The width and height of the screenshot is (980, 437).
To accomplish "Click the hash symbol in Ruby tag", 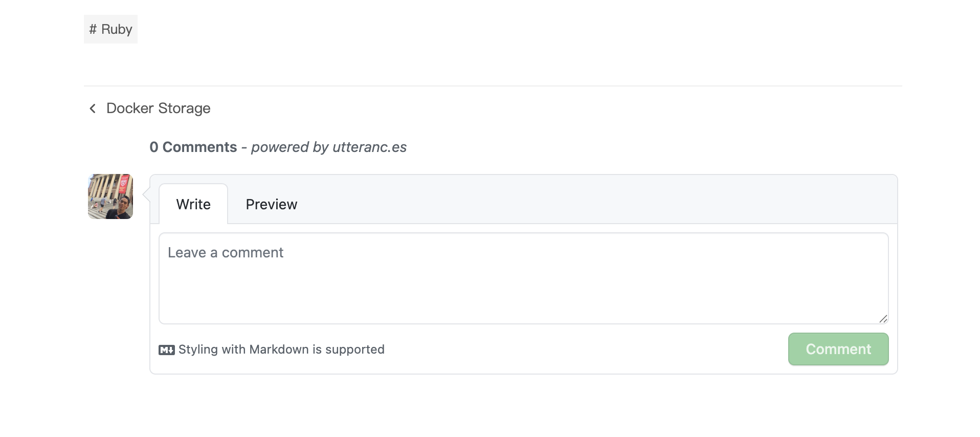I will pos(93,29).
